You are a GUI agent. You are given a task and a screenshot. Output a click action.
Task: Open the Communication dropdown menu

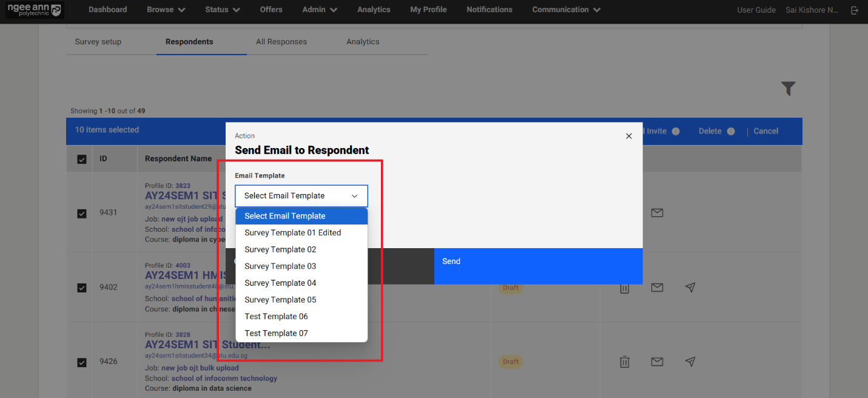pos(566,10)
